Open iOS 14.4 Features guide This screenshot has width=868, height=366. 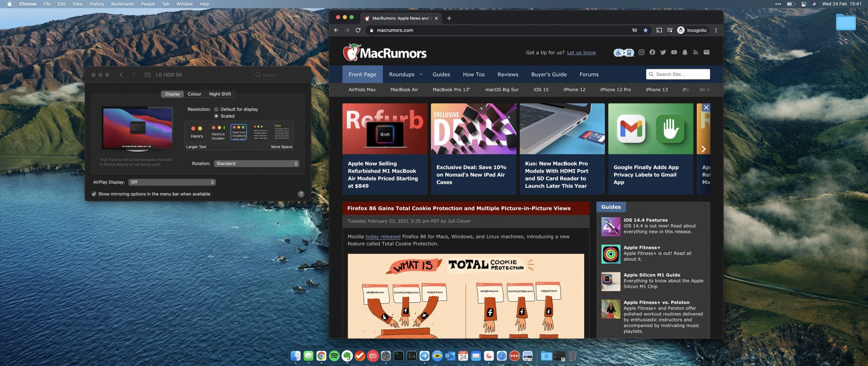646,220
